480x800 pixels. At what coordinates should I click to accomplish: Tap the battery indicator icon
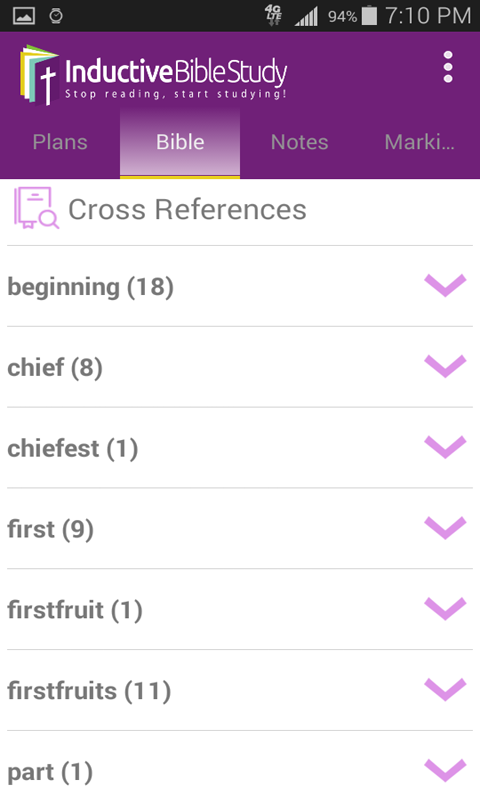pyautogui.click(x=369, y=16)
